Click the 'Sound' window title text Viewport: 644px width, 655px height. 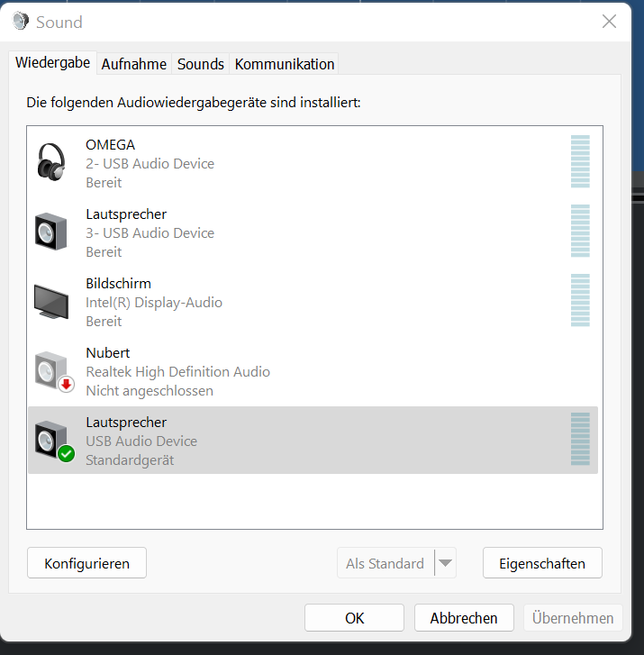[x=59, y=23]
